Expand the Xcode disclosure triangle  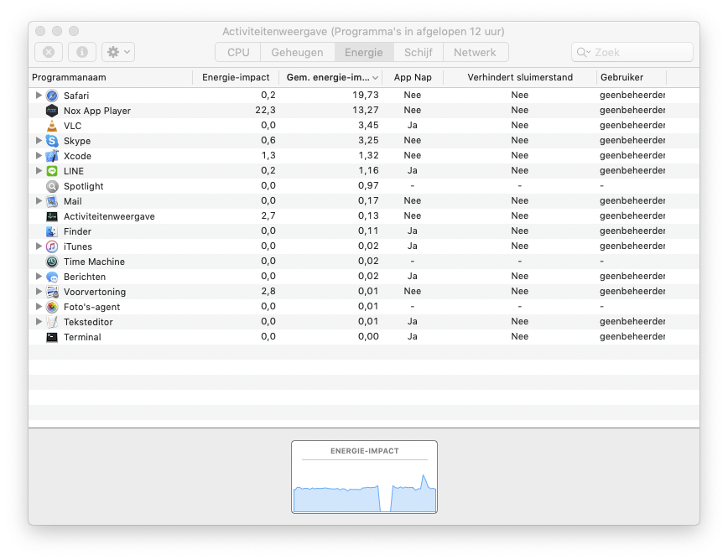(x=39, y=155)
